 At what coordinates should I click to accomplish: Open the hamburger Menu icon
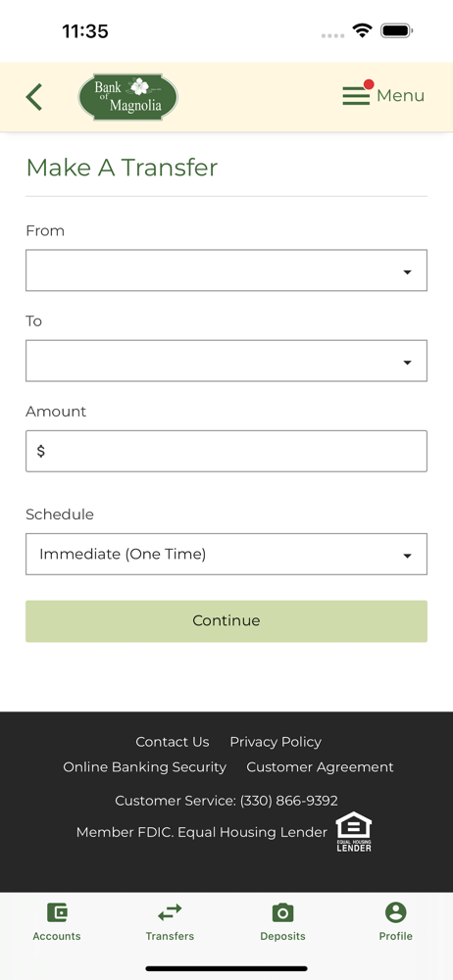pos(356,96)
